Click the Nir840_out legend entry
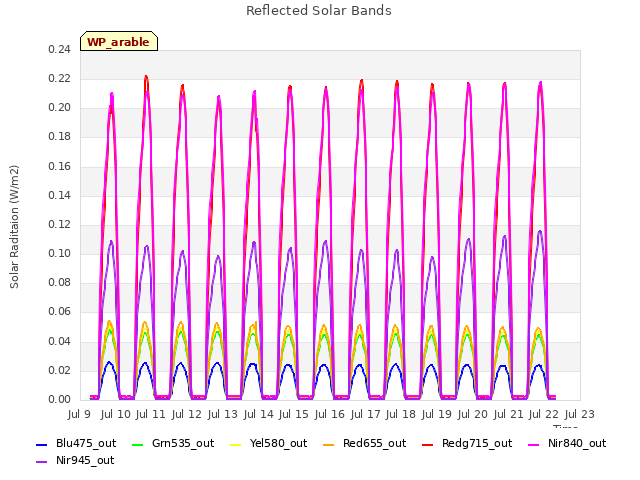The image size is (640, 480). (x=567, y=443)
